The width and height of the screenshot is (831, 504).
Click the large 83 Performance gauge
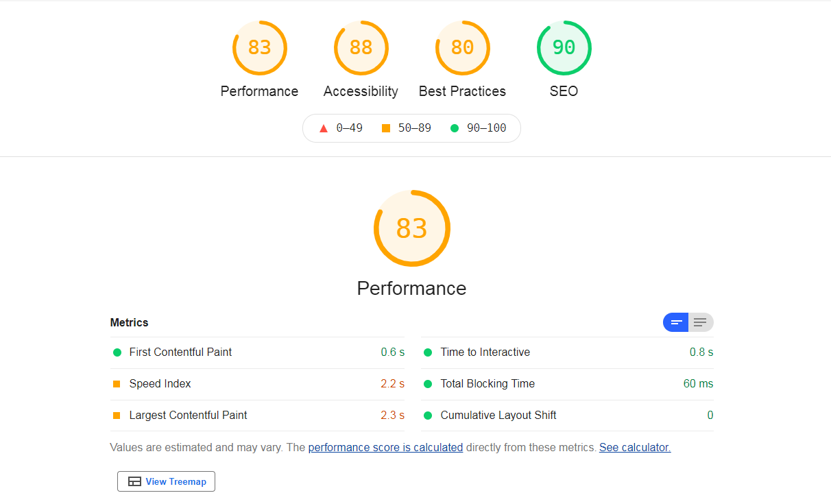[x=411, y=228]
